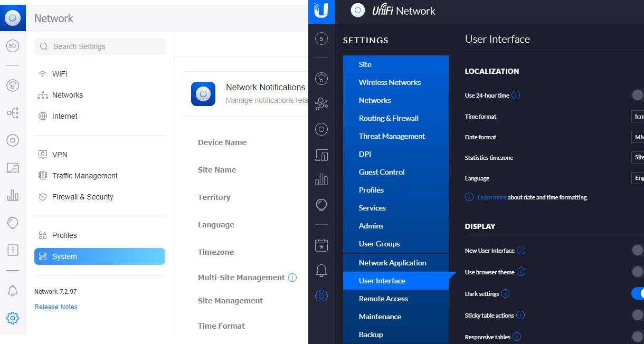Click info icon next to Responsive tables

click(517, 337)
